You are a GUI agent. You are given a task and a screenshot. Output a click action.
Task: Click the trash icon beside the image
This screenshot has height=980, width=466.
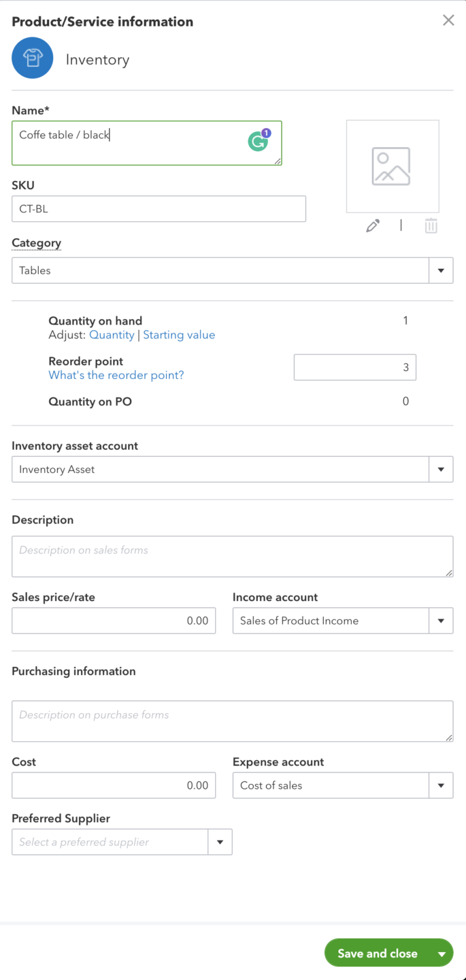coord(430,225)
